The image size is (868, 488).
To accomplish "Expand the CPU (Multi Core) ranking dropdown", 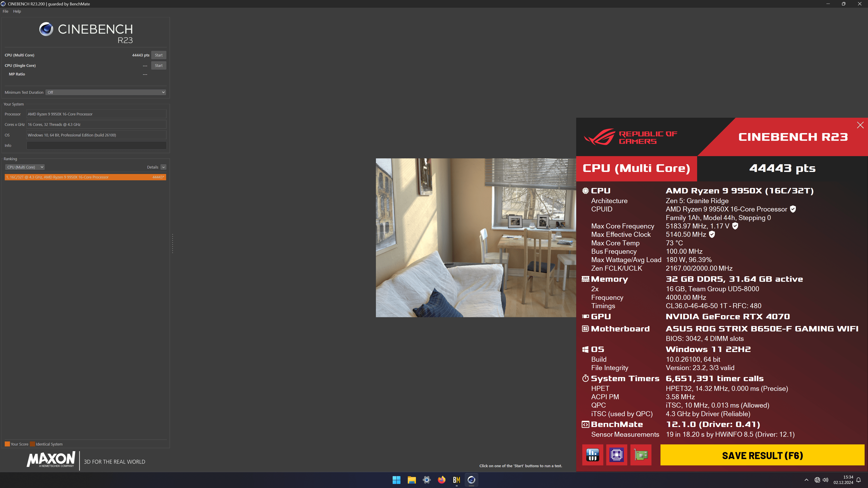I will tap(25, 167).
